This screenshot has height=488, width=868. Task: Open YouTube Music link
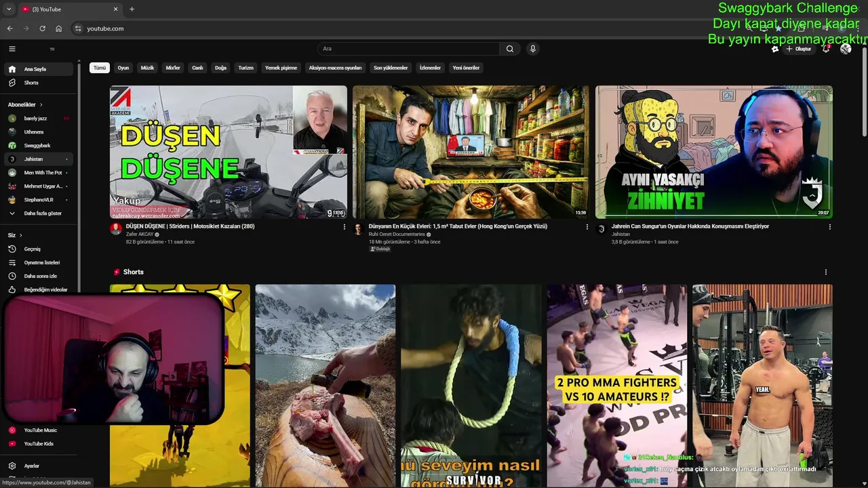(x=39, y=430)
